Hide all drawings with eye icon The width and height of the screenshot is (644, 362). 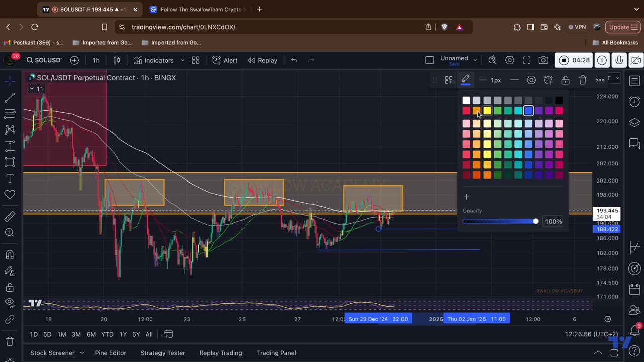(x=10, y=303)
